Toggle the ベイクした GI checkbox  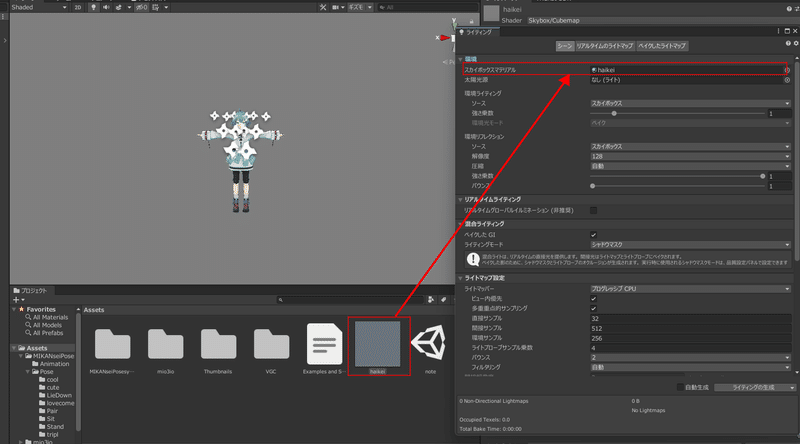coord(593,235)
